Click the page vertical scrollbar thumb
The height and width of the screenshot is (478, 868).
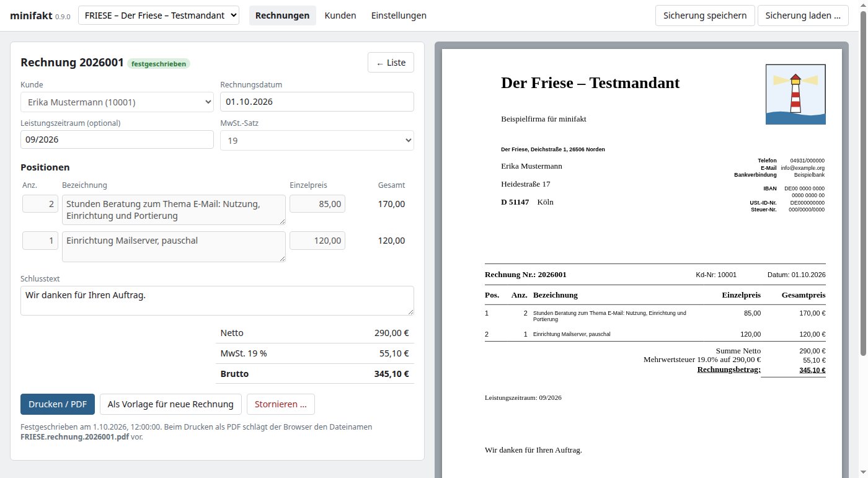(863, 184)
